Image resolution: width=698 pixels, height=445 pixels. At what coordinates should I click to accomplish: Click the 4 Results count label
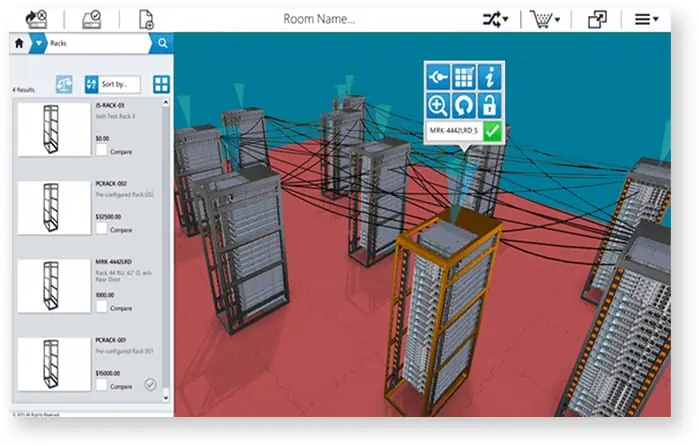click(x=24, y=90)
